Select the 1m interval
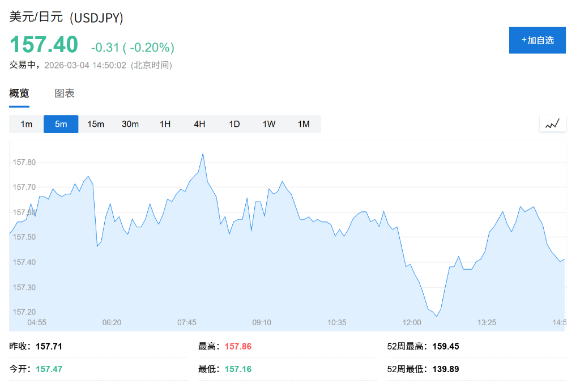Image resolution: width=580 pixels, height=392 pixels. (x=26, y=124)
